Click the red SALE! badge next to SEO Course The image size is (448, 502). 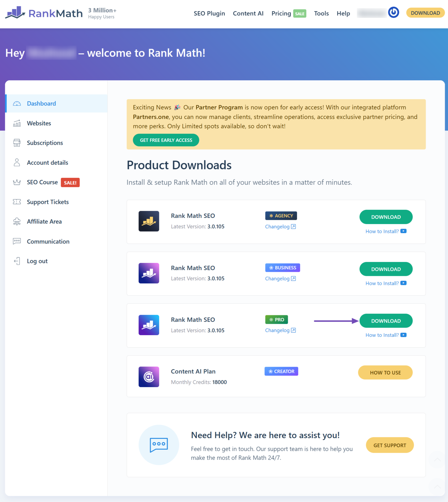pyautogui.click(x=70, y=183)
